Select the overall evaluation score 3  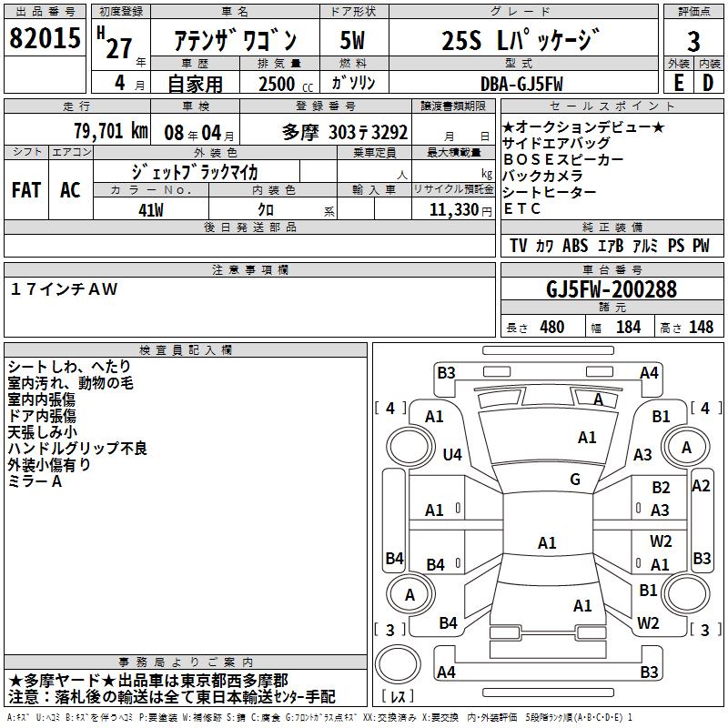tap(693, 42)
